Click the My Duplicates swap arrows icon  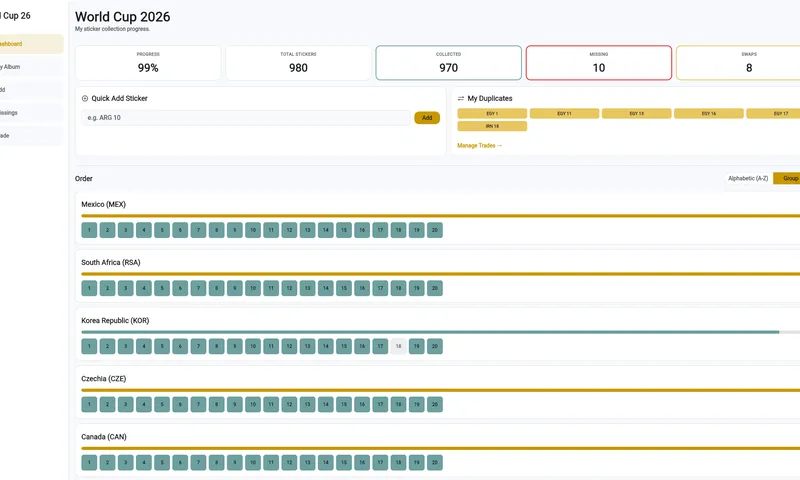click(x=461, y=98)
